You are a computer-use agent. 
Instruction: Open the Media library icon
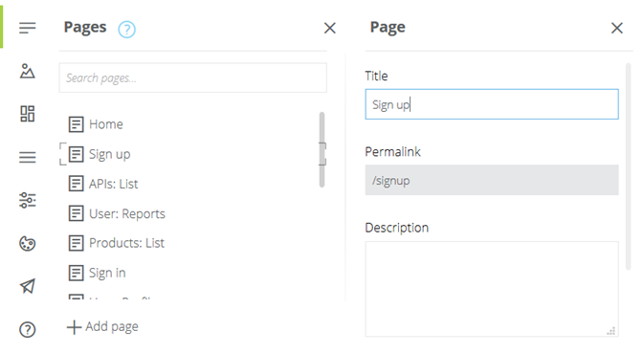click(27, 71)
